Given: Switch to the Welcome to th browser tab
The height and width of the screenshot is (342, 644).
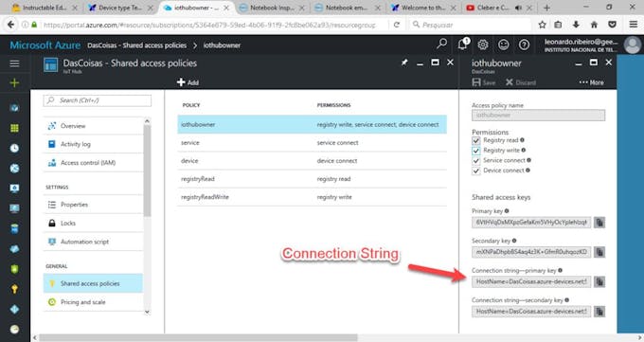Looking at the screenshot, I should coord(423,8).
